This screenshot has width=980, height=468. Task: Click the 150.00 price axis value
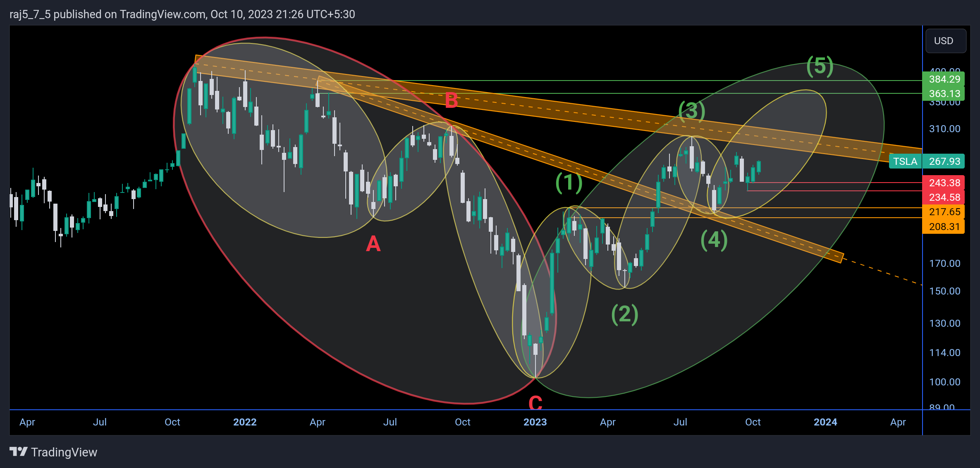coord(945,291)
